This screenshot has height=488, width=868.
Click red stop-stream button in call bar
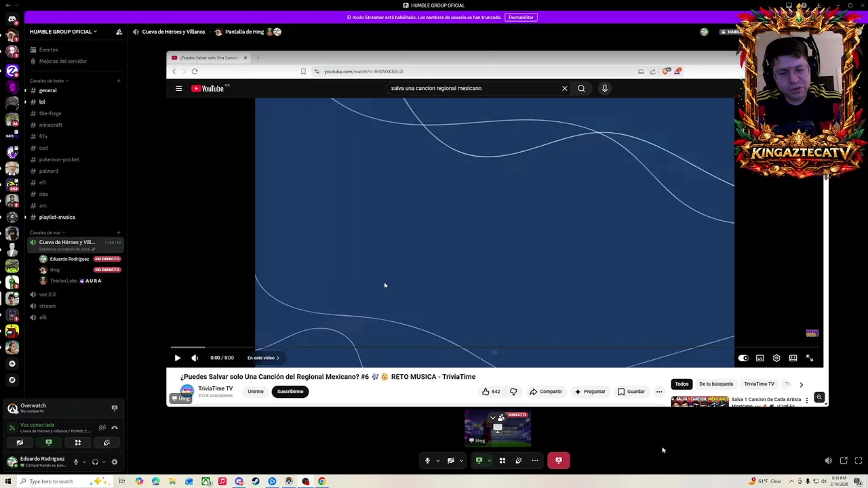pyautogui.click(x=559, y=460)
